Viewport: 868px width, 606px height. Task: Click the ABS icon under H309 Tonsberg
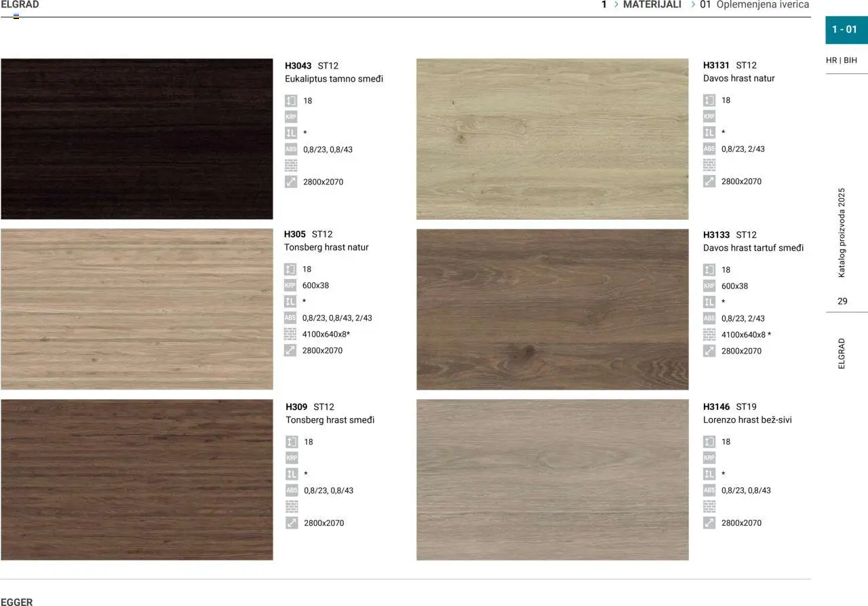(292, 490)
